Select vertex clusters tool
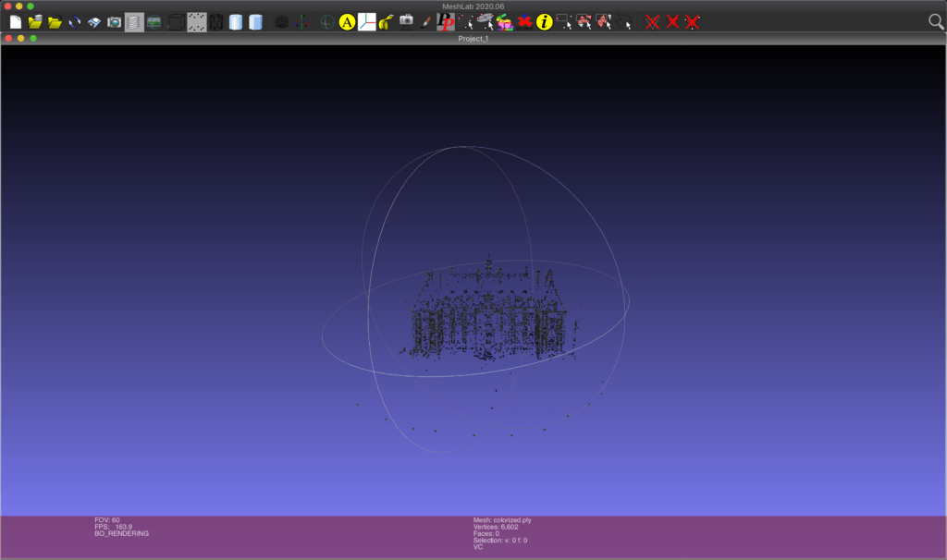 (x=465, y=22)
